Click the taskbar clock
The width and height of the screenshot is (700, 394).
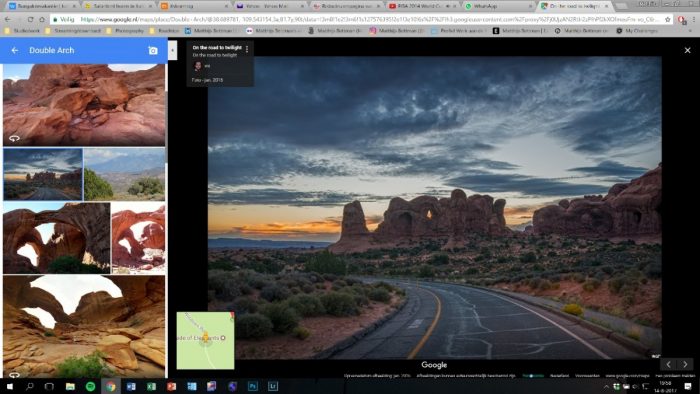pyautogui.click(x=666, y=386)
